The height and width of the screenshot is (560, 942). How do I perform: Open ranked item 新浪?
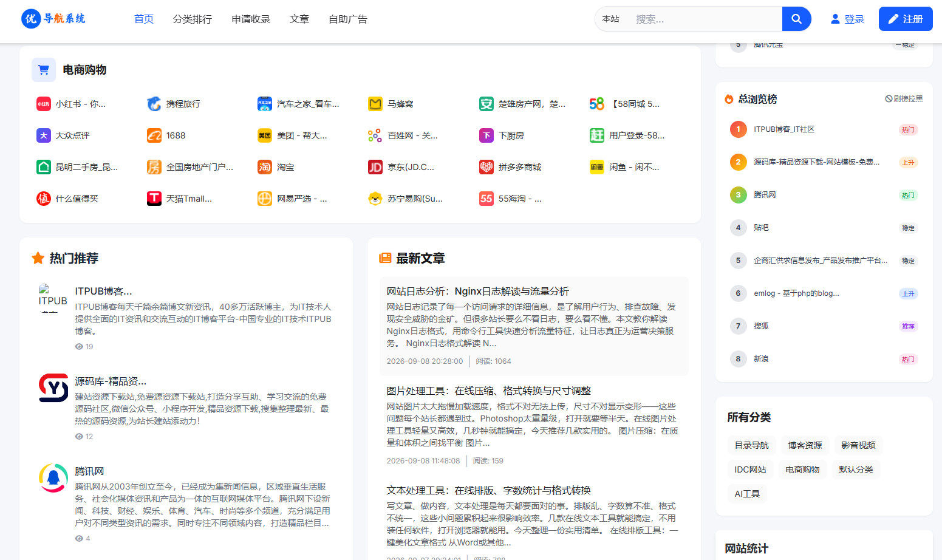coord(761,358)
